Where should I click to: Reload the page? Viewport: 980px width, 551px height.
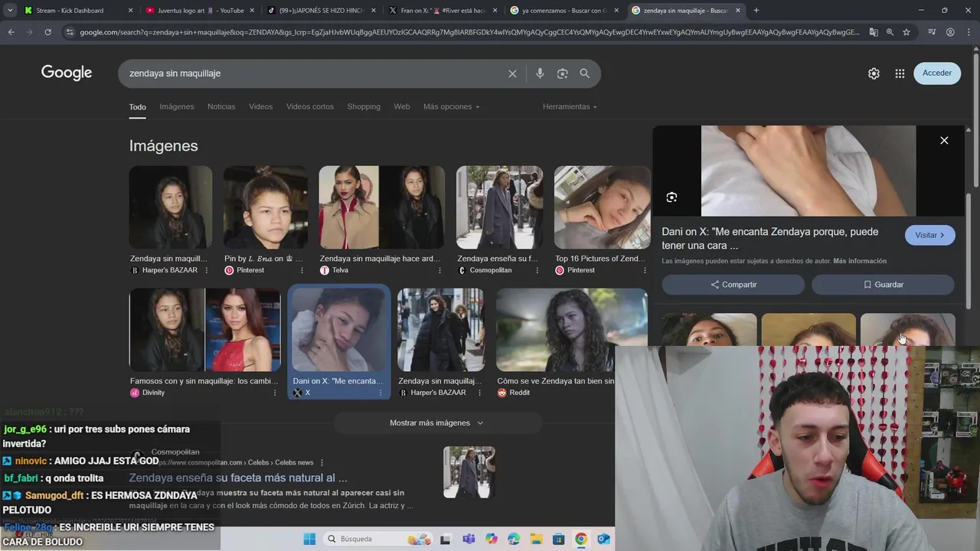(x=47, y=32)
